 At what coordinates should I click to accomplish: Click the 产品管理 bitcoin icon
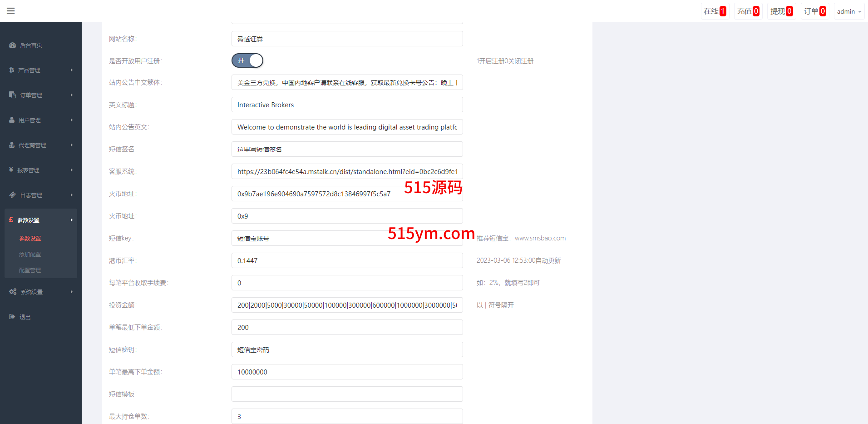tap(12, 70)
